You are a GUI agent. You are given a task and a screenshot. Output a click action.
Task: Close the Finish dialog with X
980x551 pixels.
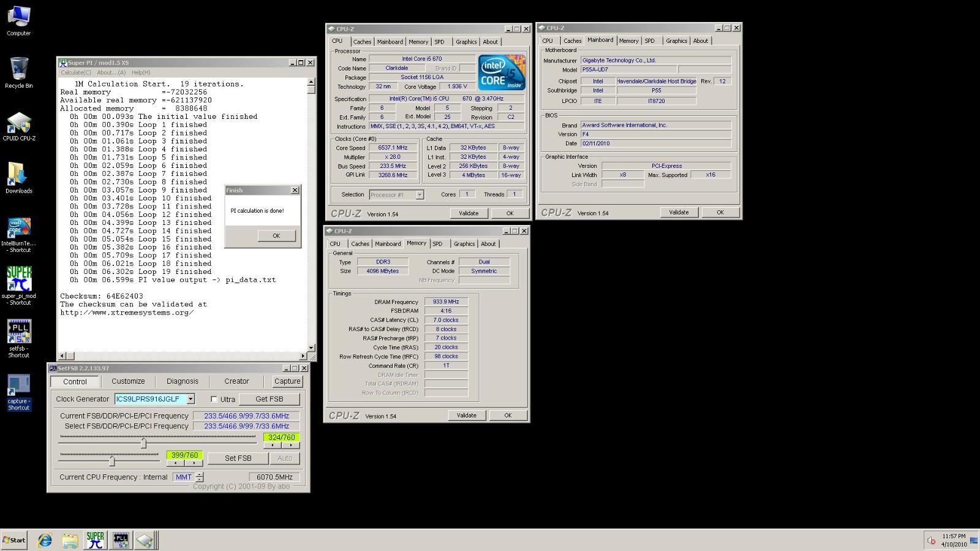(x=295, y=190)
